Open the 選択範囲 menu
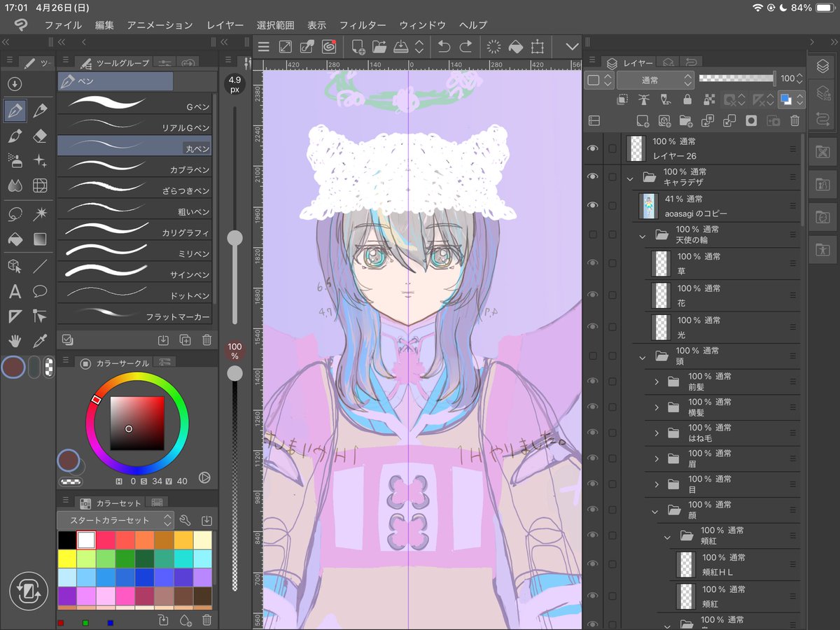This screenshot has height=630, width=840. coord(275,25)
